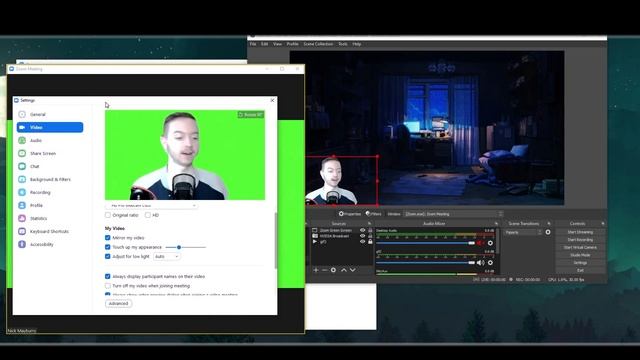Hide the Zoom Green Screen source
The height and width of the screenshot is (360, 640).
[362, 230]
